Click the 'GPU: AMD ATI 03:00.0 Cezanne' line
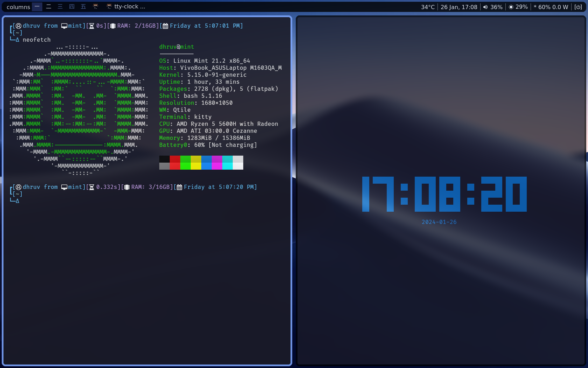 click(x=208, y=131)
